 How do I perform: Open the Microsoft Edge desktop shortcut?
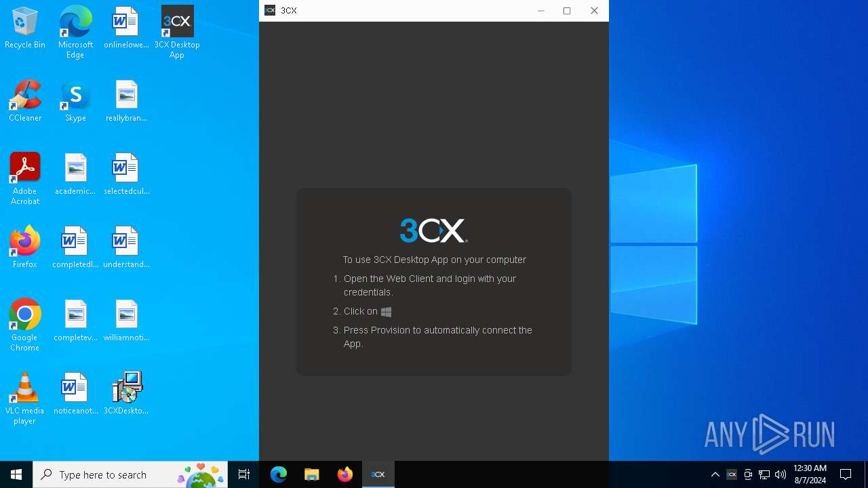point(75,32)
